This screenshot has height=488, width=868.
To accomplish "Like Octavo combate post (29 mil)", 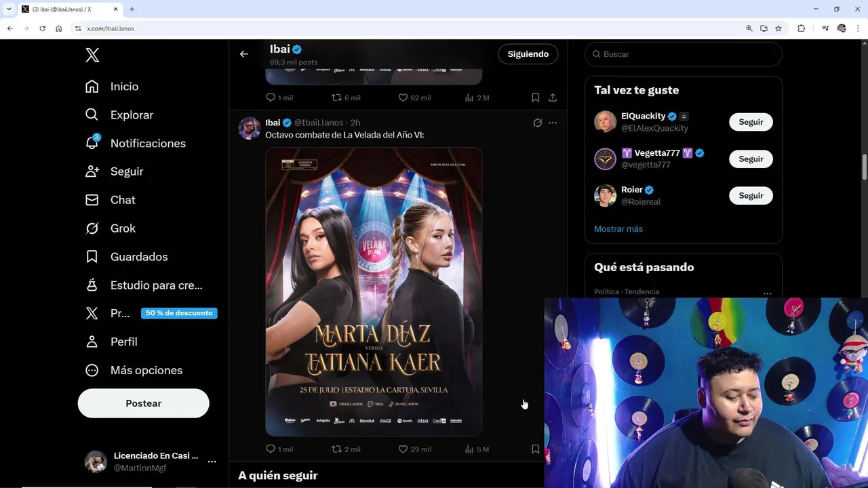I will (403, 449).
